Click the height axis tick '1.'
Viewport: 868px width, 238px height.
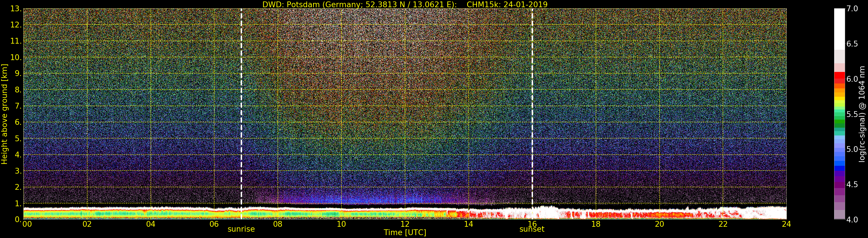tap(18, 203)
